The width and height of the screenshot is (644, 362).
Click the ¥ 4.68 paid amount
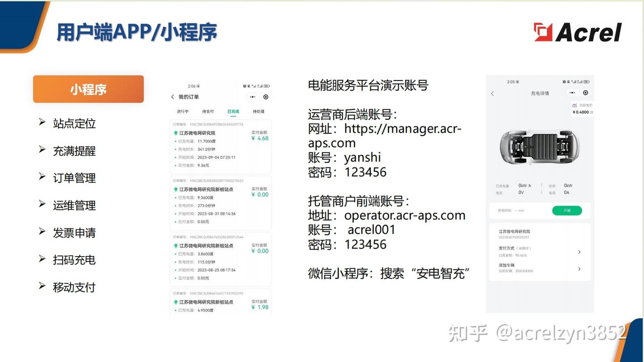260,138
